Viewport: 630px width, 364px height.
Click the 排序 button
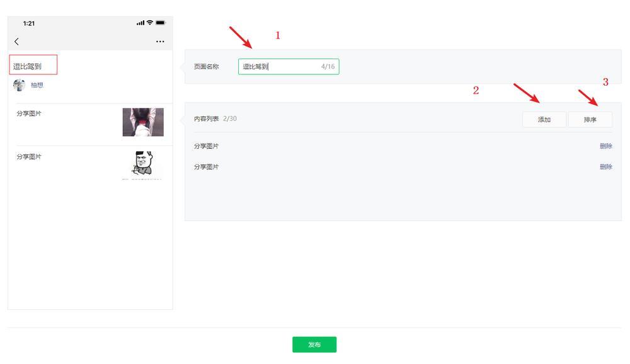(x=590, y=120)
